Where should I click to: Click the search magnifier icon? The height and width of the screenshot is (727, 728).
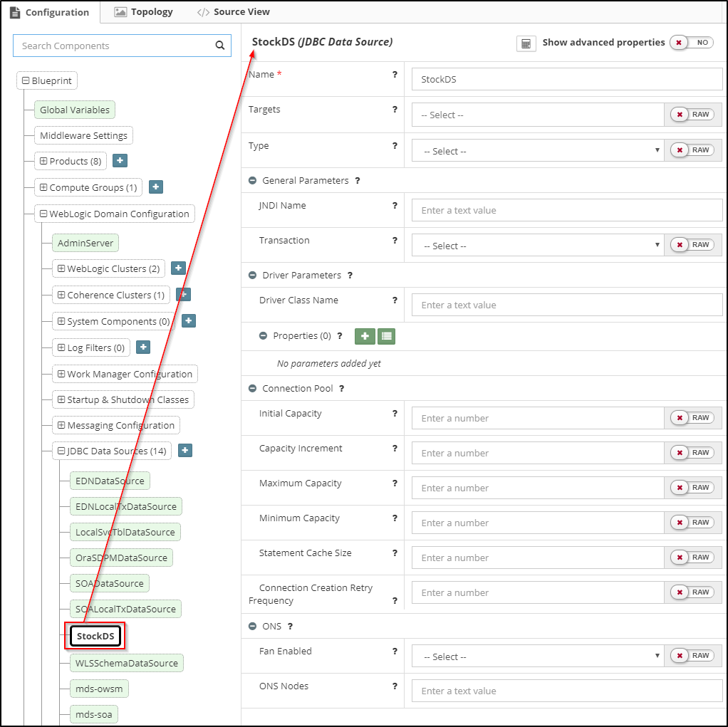tap(220, 46)
